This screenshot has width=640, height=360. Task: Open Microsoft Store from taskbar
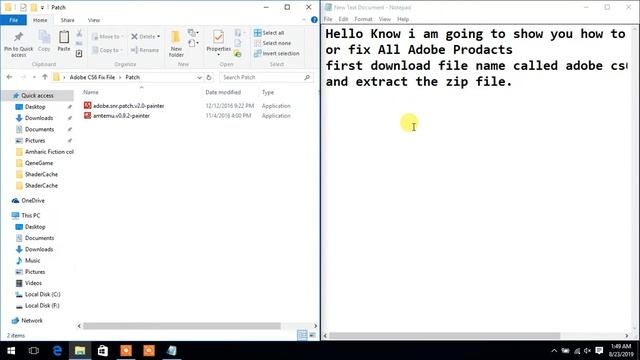click(x=103, y=351)
